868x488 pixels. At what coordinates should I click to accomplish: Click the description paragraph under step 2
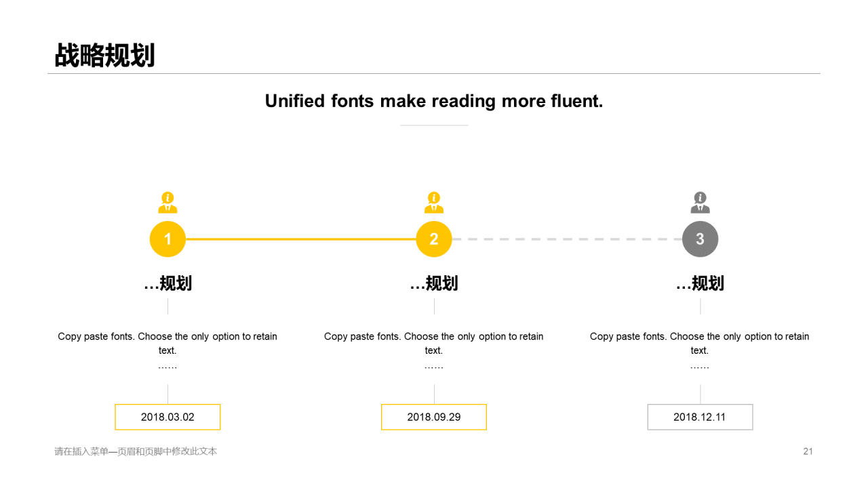(x=434, y=350)
